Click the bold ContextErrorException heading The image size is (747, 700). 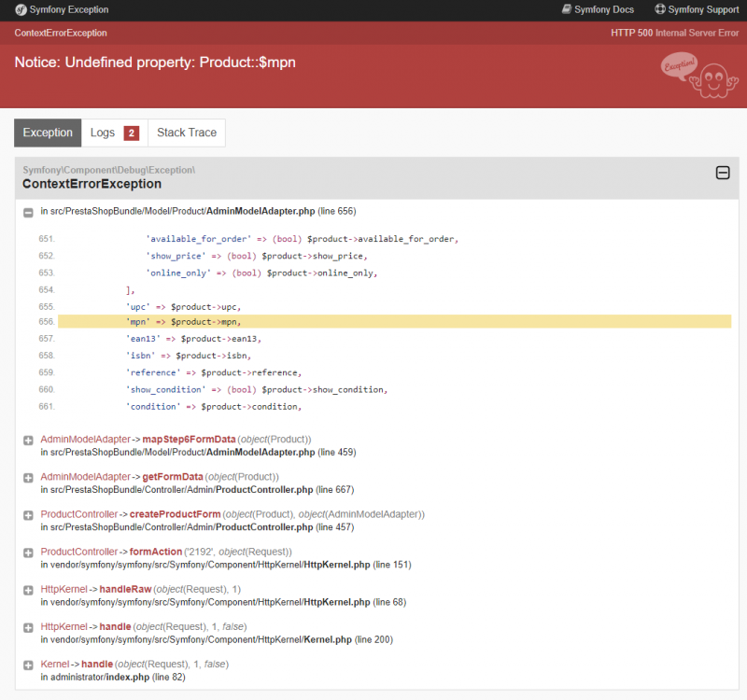click(x=92, y=184)
